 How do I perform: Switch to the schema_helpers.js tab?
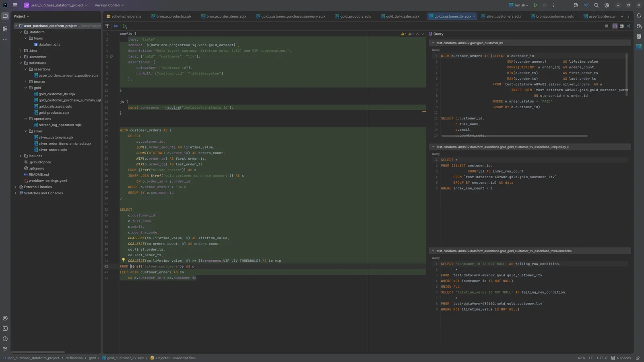click(x=124, y=16)
